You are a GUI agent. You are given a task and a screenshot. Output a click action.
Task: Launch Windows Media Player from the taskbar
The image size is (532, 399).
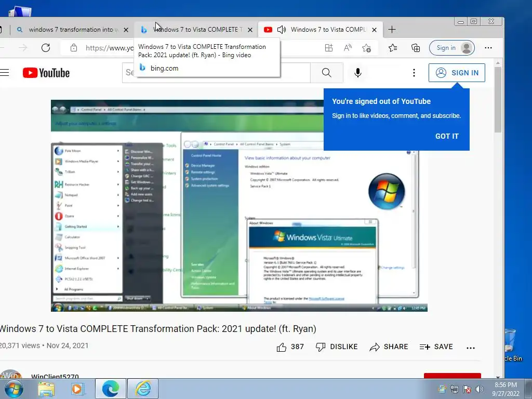point(77,389)
